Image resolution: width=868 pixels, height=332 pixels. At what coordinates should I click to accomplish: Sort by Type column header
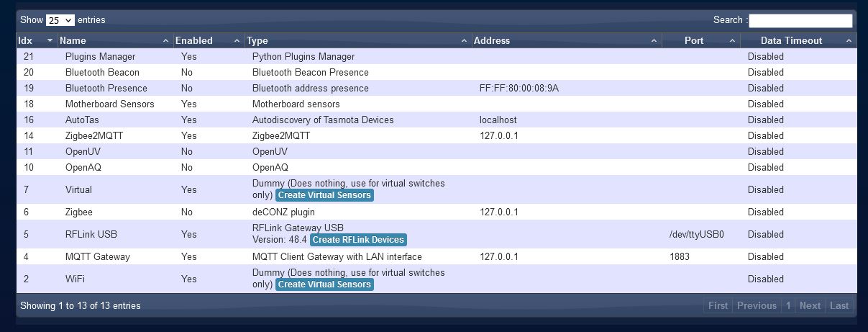point(357,41)
